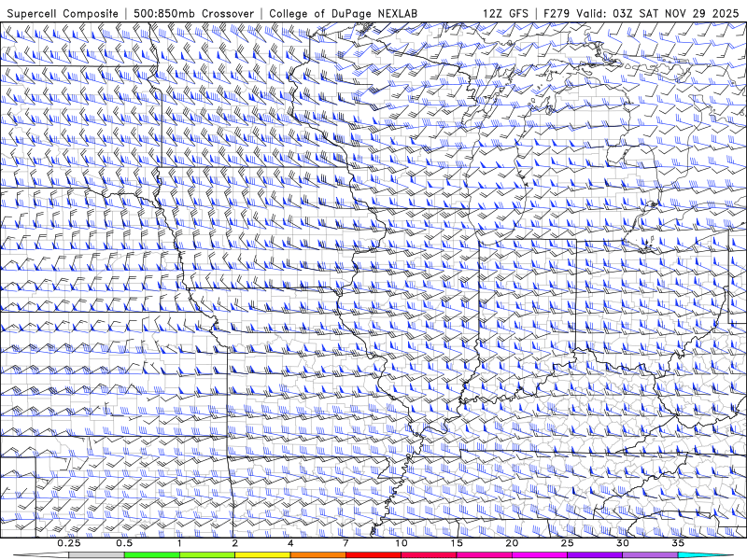The height and width of the screenshot is (560, 747).
Task: Select the magenta swatch between 20 and 25
Action: click(x=540, y=555)
